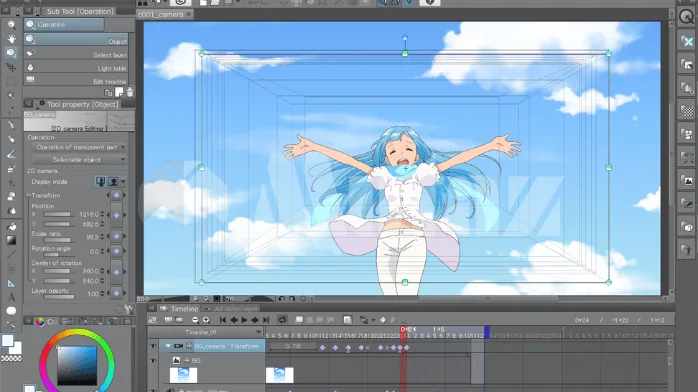Select the Gradient tool
Screen dimensions: 698x392
click(x=11, y=241)
